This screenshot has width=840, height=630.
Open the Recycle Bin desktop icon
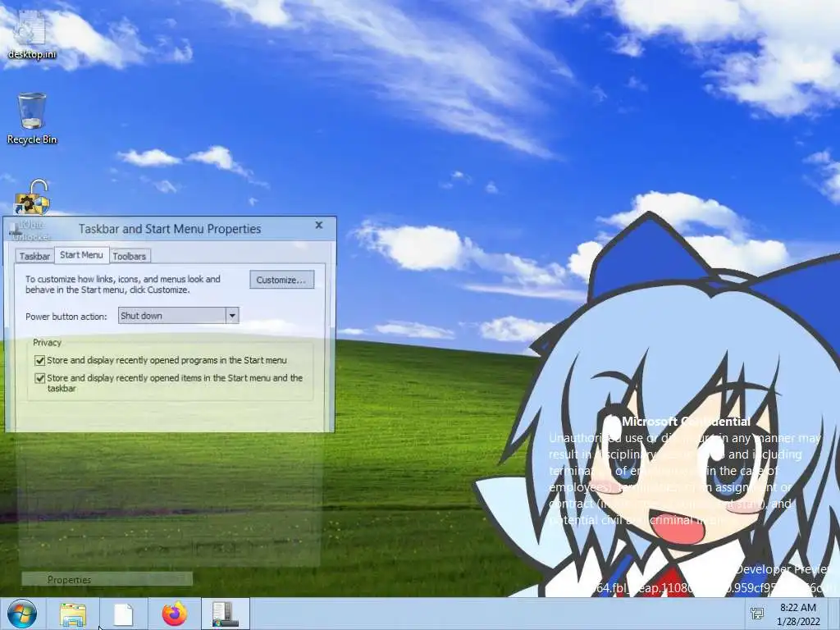click(x=32, y=119)
